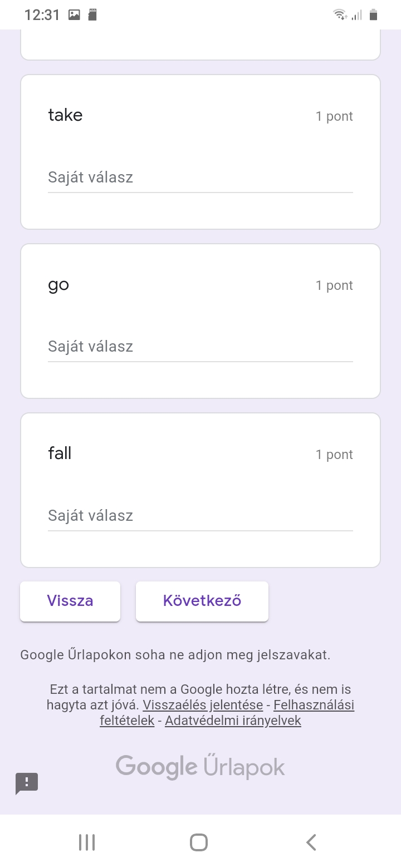
Task: Open the Visszaélés jelentése link
Action: 203,706
